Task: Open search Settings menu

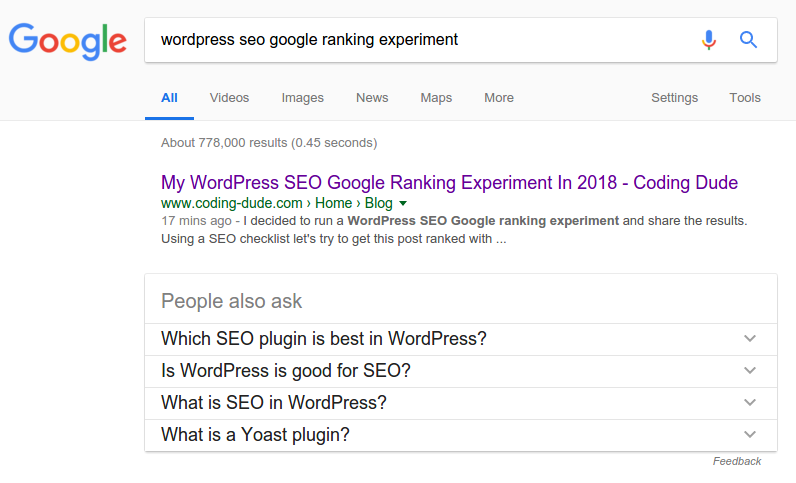Action: 675,98
